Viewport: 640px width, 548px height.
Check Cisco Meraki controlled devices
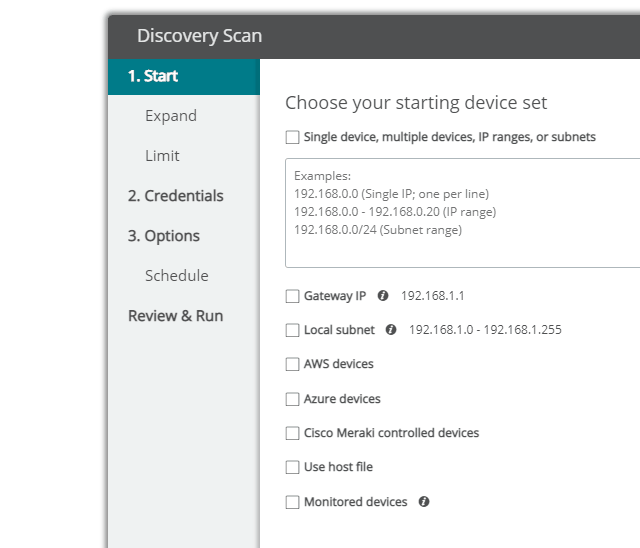[292, 433]
